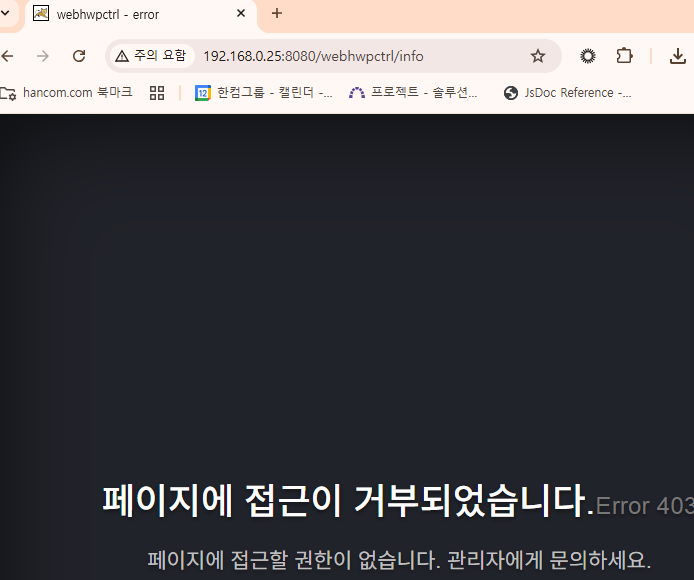
Task: Click the Error 403 text
Action: point(645,506)
